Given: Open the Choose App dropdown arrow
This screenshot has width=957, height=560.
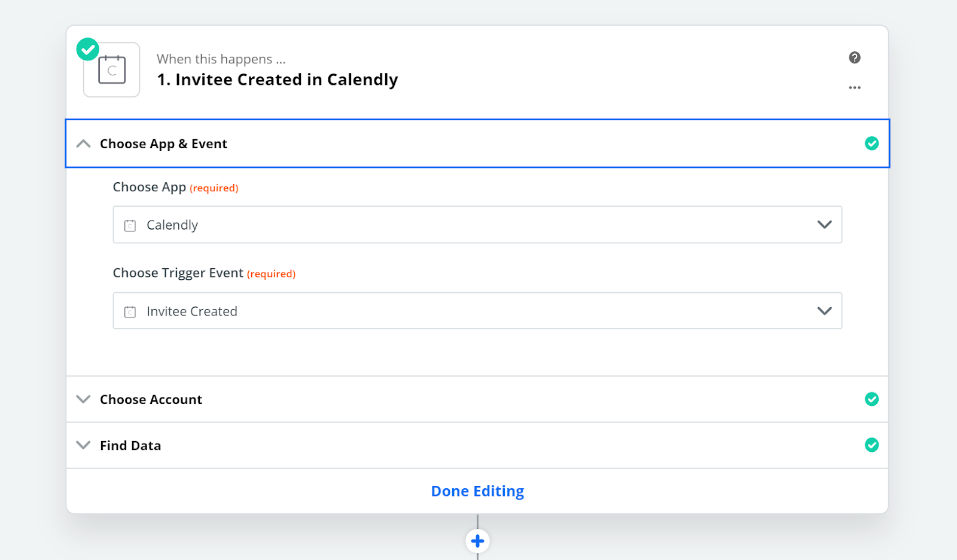Looking at the screenshot, I should 824,225.
